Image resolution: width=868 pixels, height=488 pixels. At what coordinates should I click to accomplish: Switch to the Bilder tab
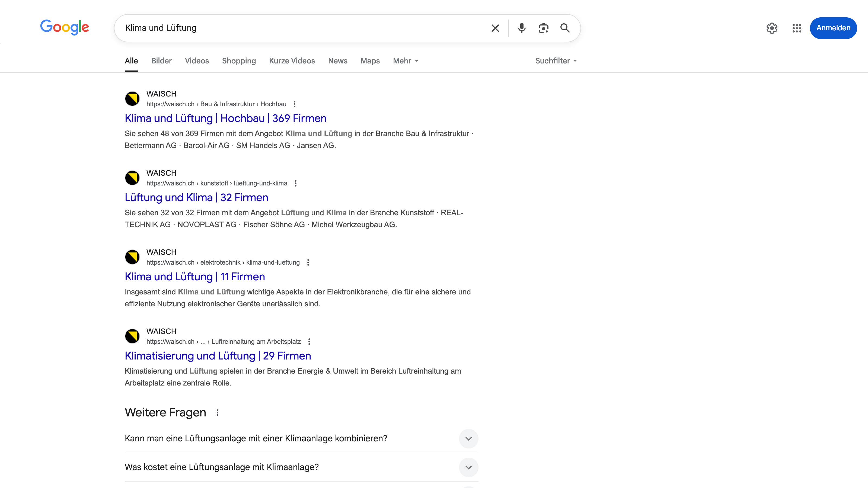point(161,61)
